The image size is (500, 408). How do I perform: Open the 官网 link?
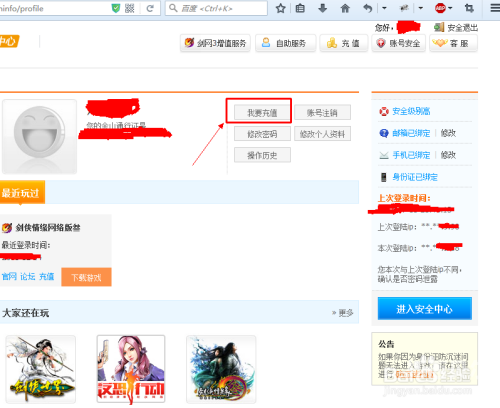(9, 276)
